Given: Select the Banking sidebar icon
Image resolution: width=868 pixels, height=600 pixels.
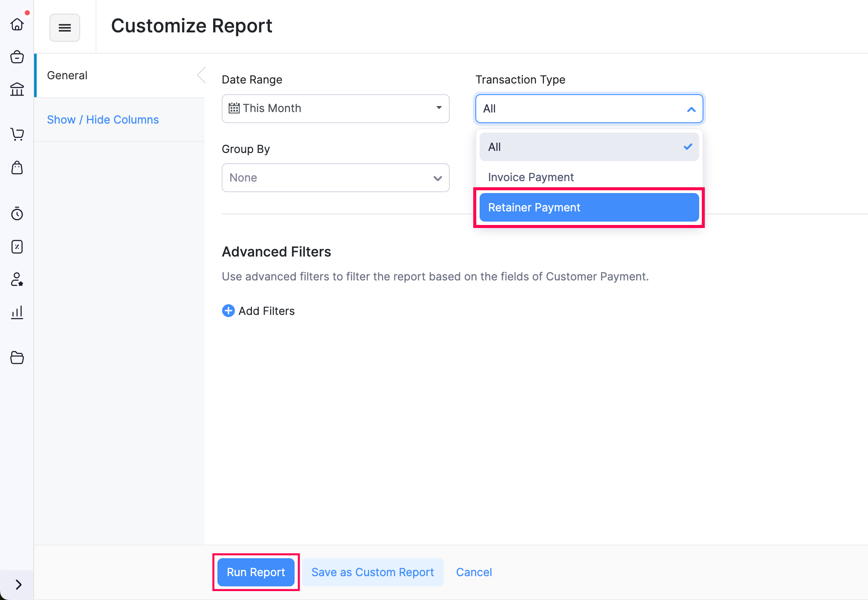Looking at the screenshot, I should (17, 89).
